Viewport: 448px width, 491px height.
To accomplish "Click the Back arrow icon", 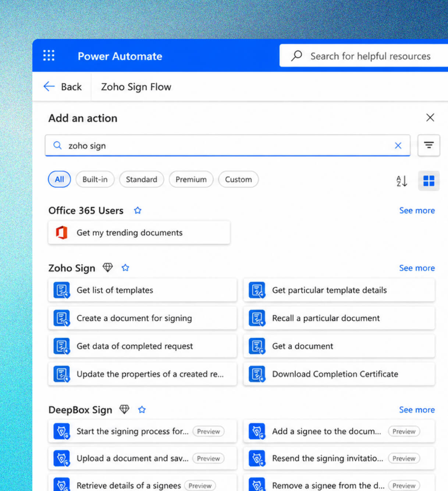I will point(49,86).
